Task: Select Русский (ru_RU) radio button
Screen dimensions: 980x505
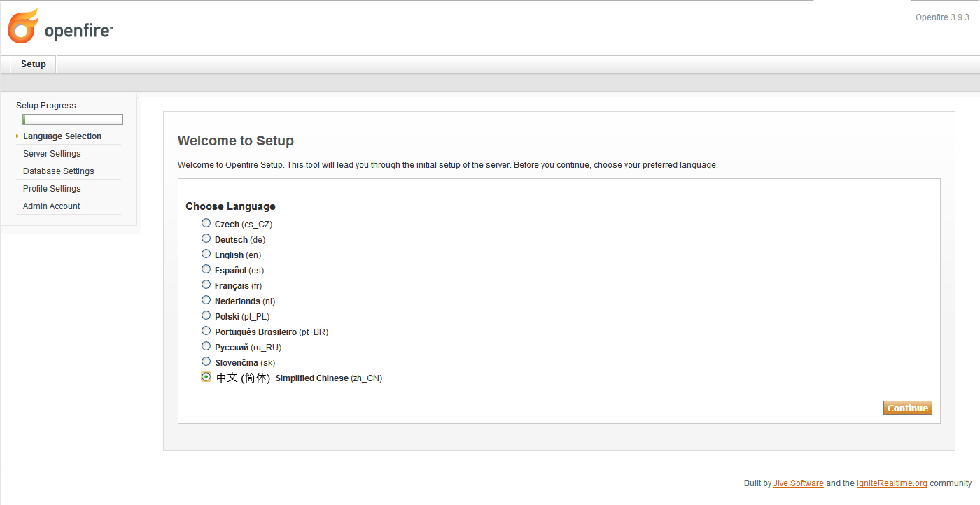Action: [206, 346]
